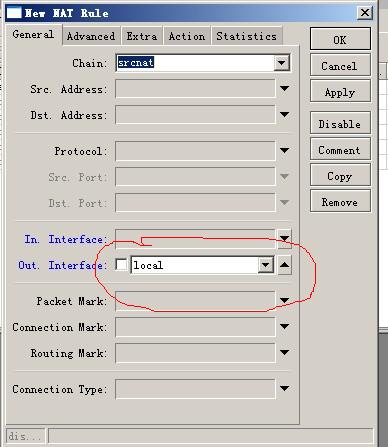Expand the Protocol field
The height and width of the screenshot is (447, 388).
point(284,150)
